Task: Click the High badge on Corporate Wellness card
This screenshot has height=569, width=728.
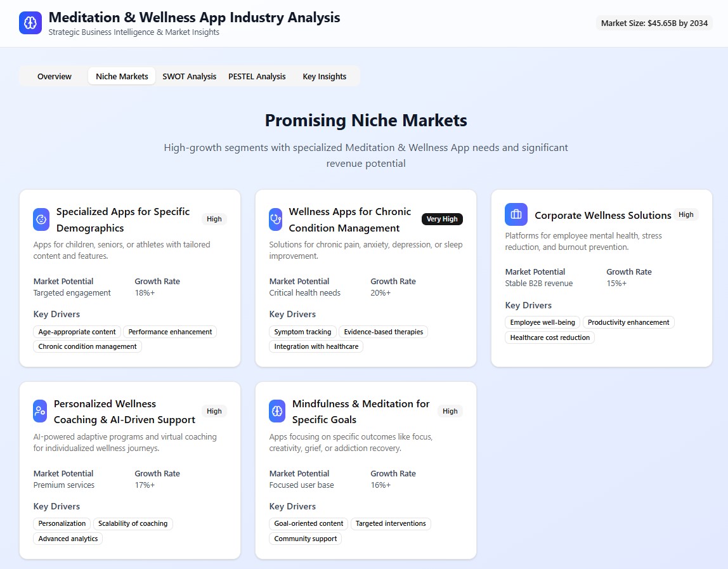Action: 686,214
